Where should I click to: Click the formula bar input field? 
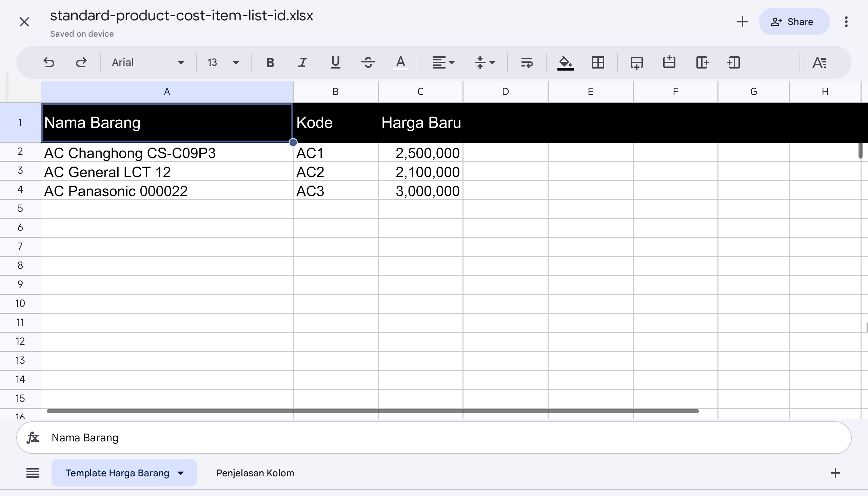coord(442,438)
